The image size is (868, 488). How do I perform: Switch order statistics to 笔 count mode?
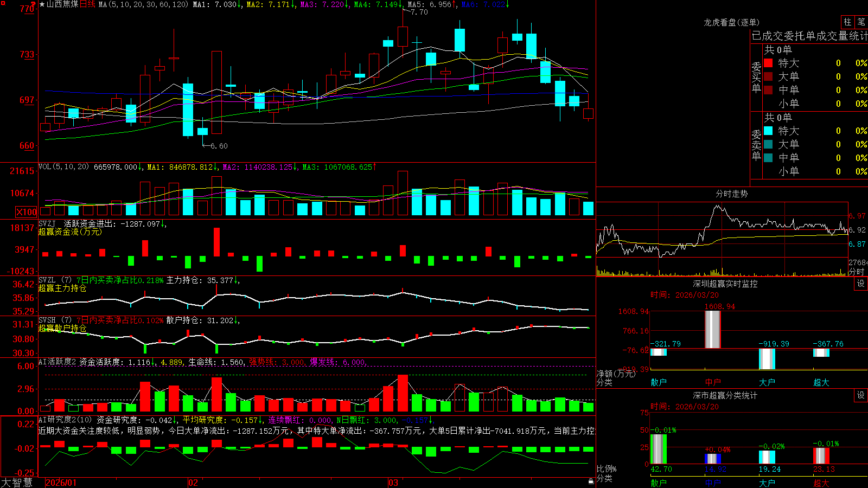coord(861,22)
